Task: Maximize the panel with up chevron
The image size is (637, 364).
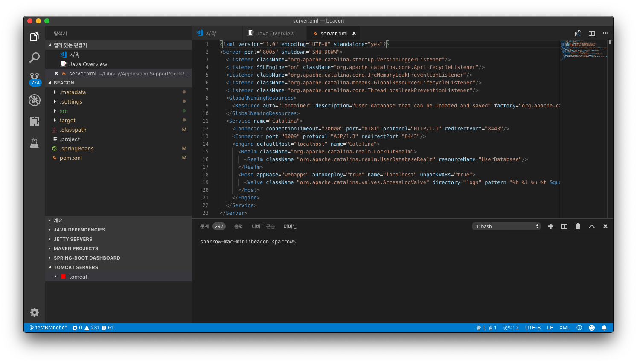Action: (x=592, y=226)
